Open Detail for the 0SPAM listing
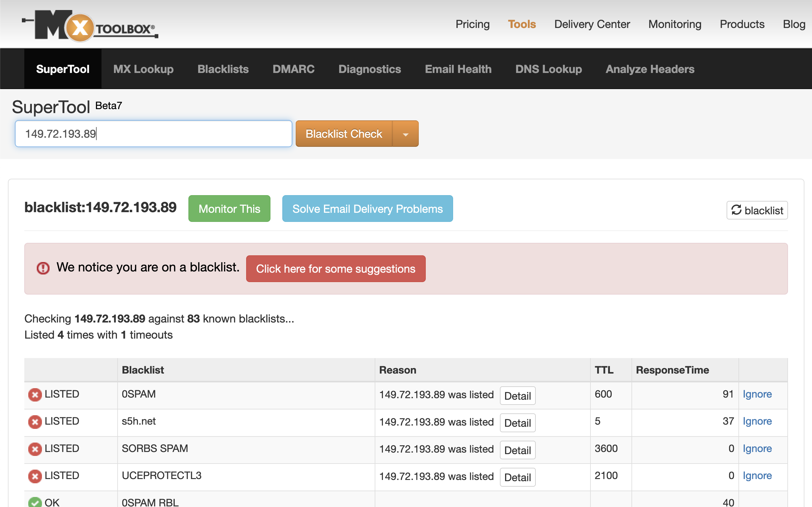 [x=518, y=396]
